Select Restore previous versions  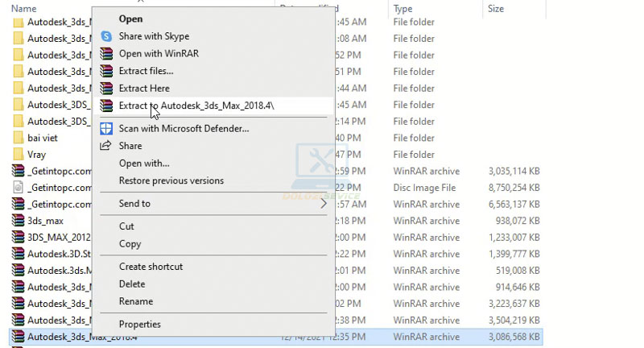pos(171,180)
